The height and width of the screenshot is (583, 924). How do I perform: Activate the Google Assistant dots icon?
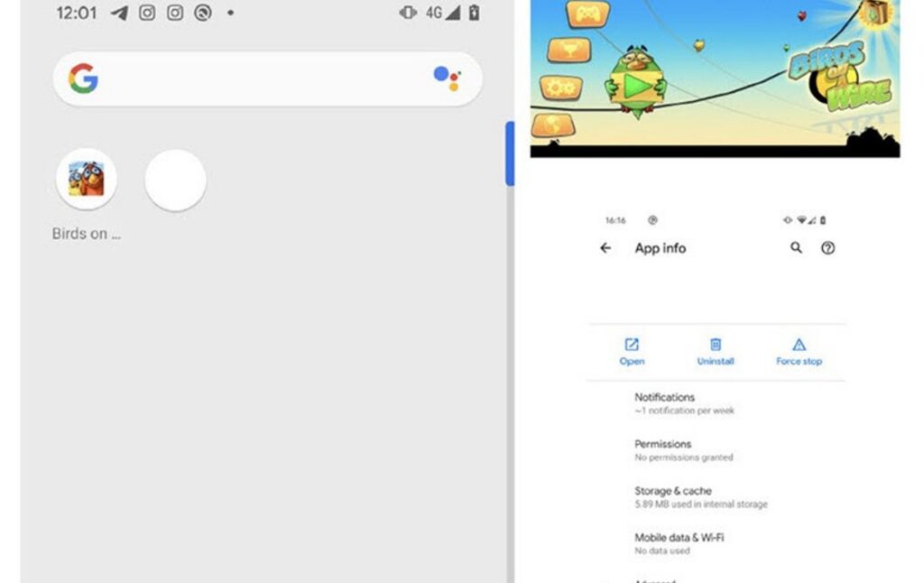pyautogui.click(x=448, y=79)
